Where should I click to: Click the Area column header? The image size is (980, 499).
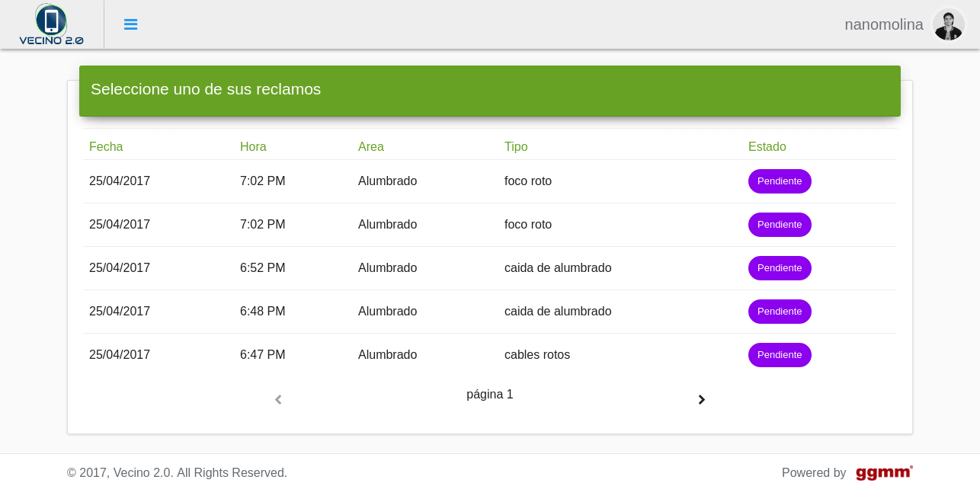[x=371, y=146]
